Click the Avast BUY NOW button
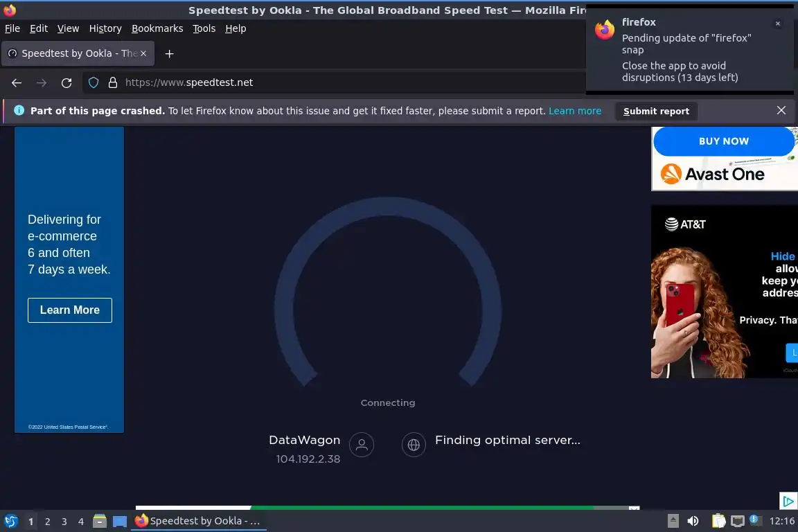Image resolution: width=798 pixels, height=532 pixels. click(x=724, y=141)
